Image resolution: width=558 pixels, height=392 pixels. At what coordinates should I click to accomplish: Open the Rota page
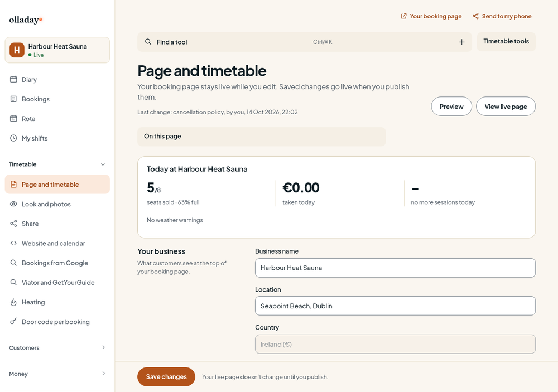pyautogui.click(x=57, y=118)
